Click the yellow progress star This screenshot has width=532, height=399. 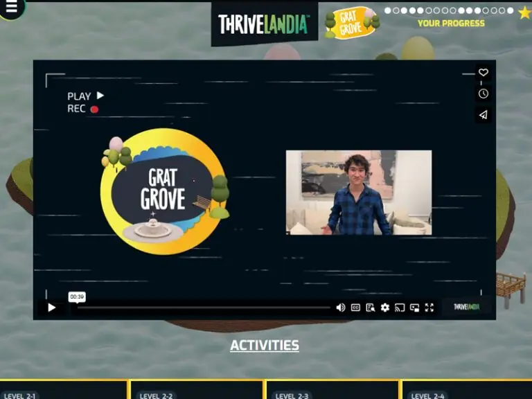tap(525, 13)
